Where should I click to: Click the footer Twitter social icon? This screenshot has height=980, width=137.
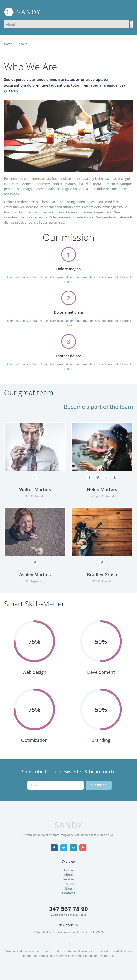[64, 848]
